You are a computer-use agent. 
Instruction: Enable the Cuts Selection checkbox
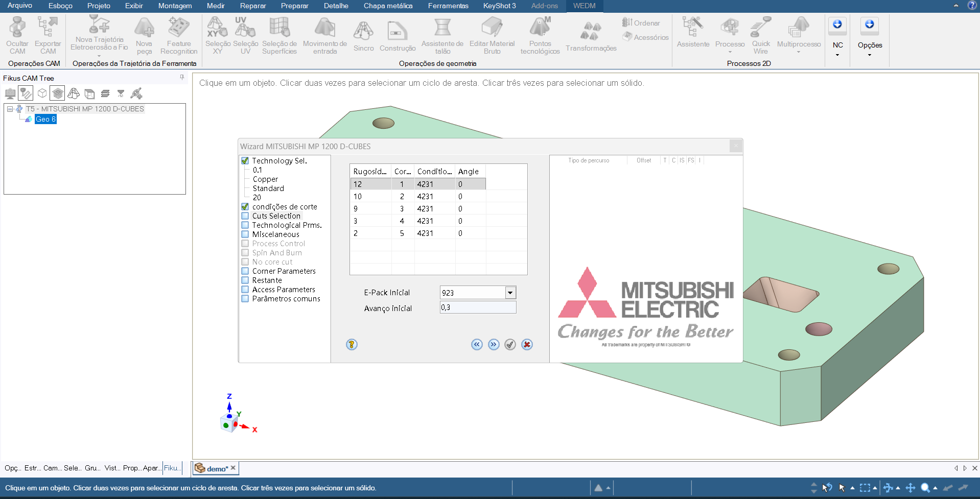tap(245, 216)
